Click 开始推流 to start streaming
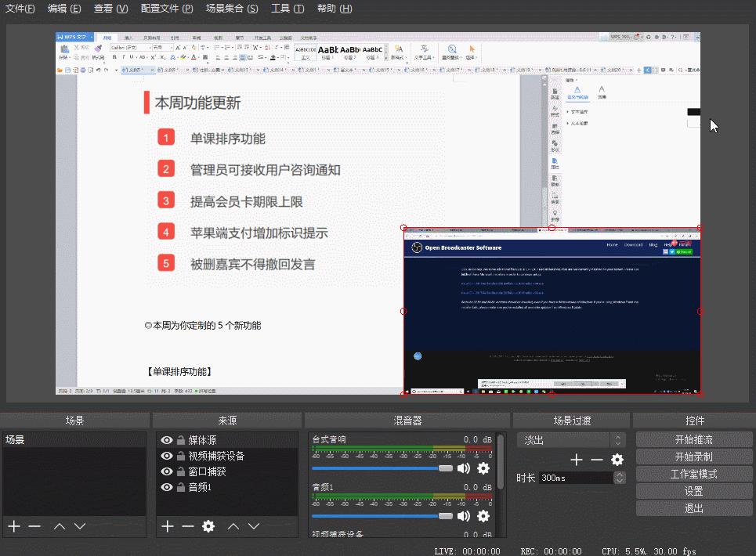Image resolution: width=756 pixels, height=556 pixels. pyautogui.click(x=693, y=439)
